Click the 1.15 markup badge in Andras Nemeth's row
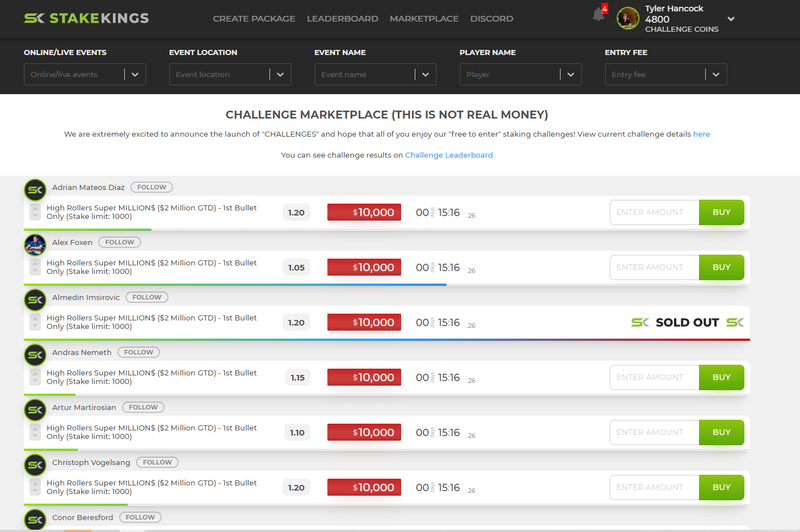The width and height of the screenshot is (800, 532). [297, 378]
